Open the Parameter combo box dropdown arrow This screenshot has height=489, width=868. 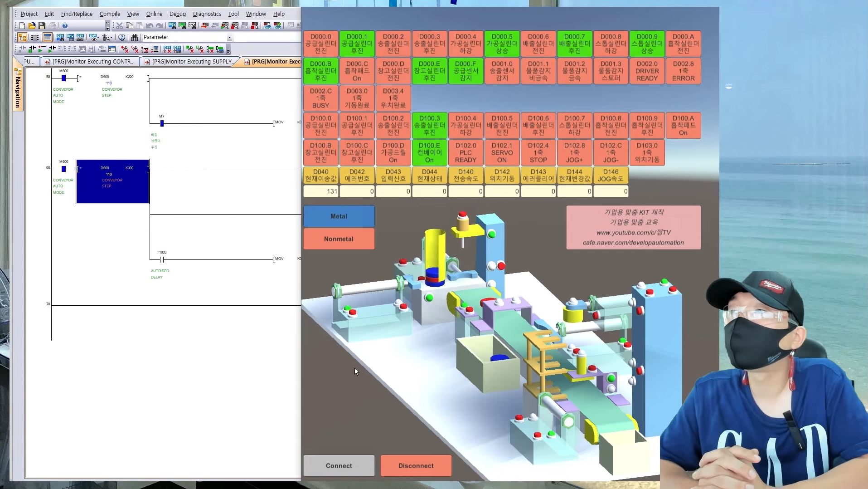click(229, 37)
